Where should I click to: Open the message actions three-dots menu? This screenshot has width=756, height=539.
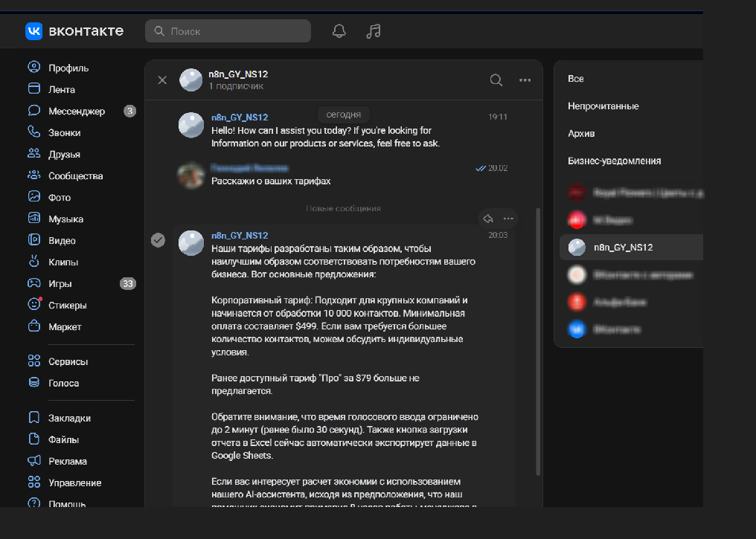pos(508,218)
